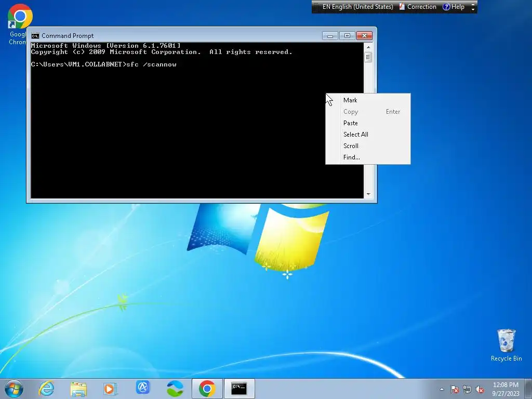Launch Internet Explorer from the taskbar
Screen dimensions: 532x399
coord(46,389)
